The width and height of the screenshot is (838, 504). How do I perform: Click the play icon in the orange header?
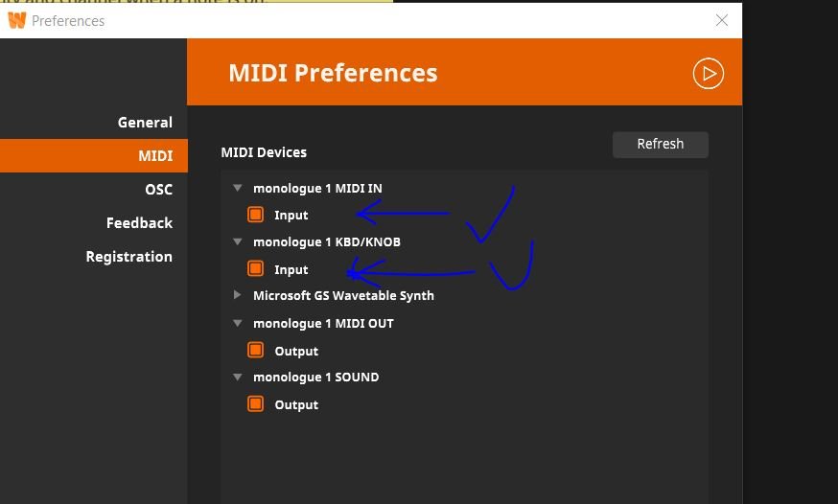[x=708, y=74]
